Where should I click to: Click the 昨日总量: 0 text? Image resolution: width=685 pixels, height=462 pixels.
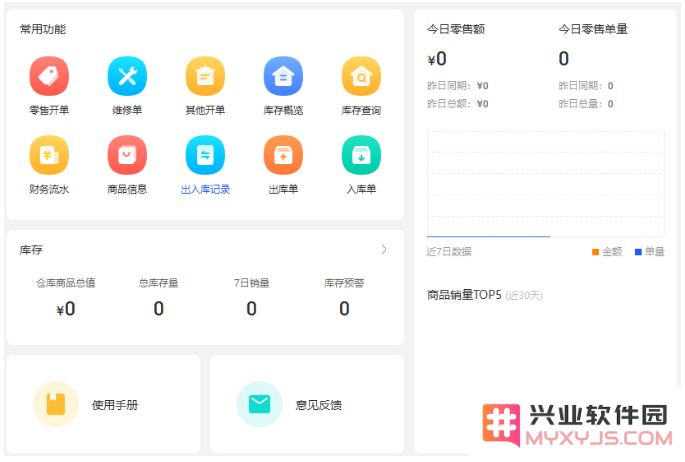coord(586,104)
